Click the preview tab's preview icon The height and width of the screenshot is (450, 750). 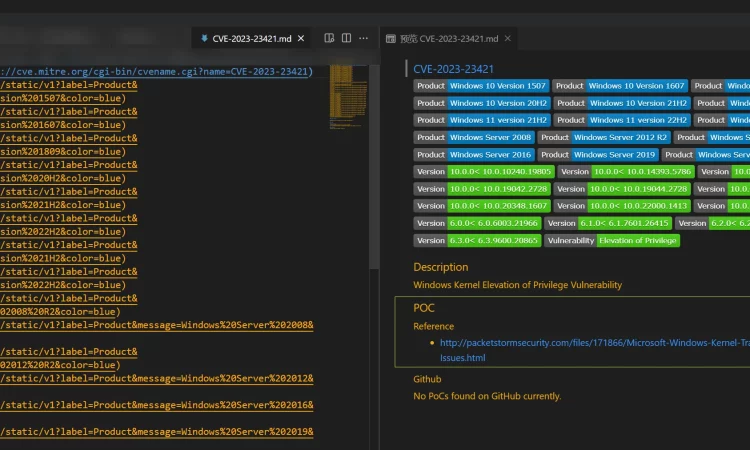tap(391, 39)
